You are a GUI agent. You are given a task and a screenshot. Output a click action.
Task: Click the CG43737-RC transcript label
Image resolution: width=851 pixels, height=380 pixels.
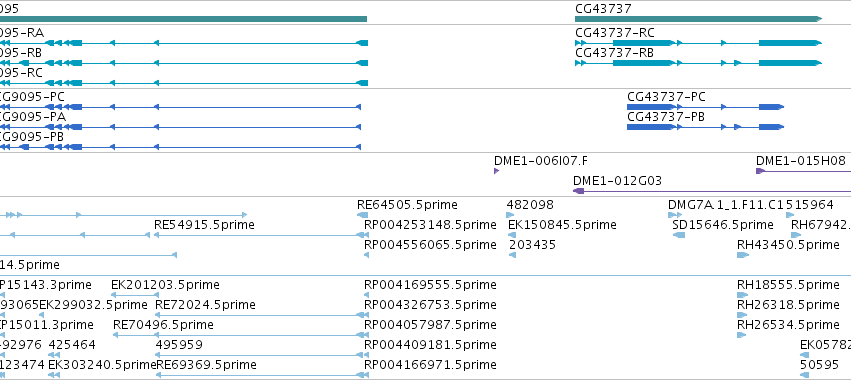coord(615,33)
